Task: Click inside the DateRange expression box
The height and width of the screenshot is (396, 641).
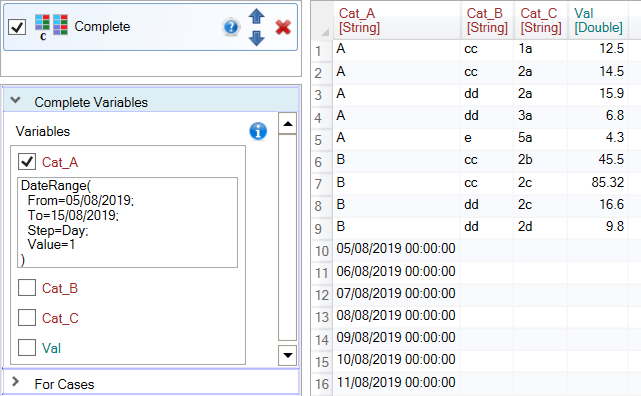Action: [x=127, y=222]
